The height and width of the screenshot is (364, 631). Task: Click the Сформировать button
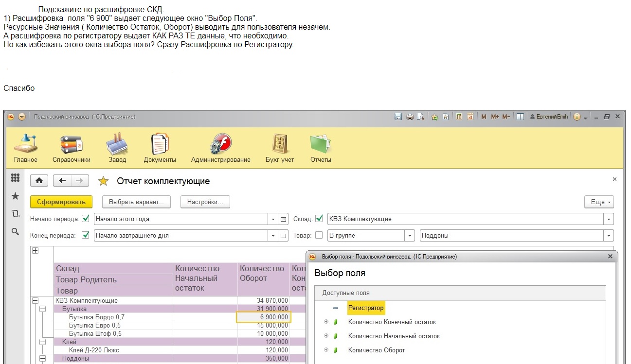point(61,202)
